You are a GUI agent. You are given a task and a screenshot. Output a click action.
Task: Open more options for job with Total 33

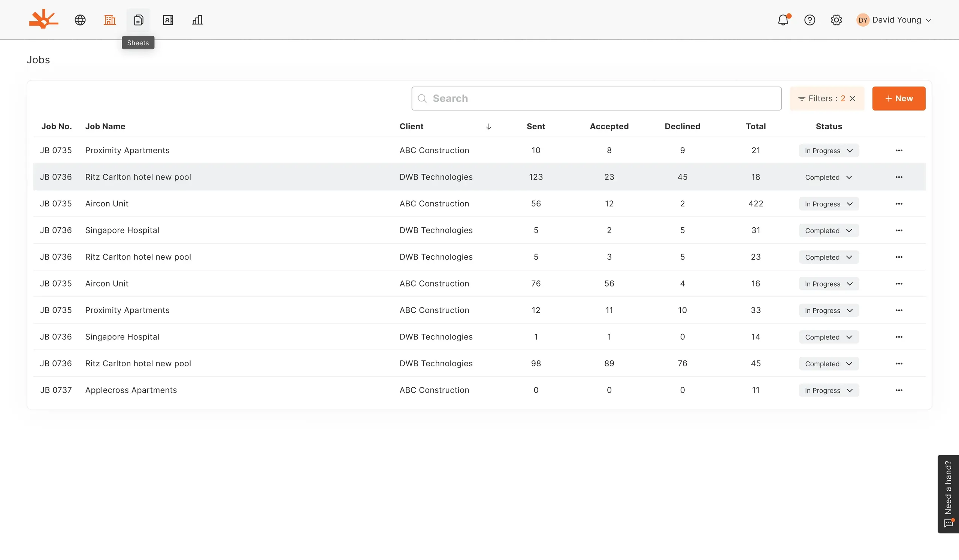pos(899,310)
